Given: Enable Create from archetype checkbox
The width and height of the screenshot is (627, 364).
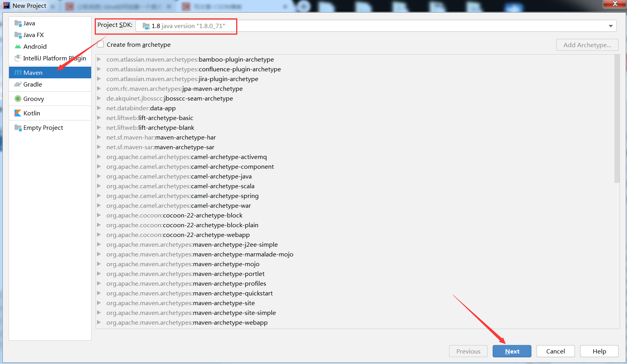Looking at the screenshot, I should pos(101,44).
